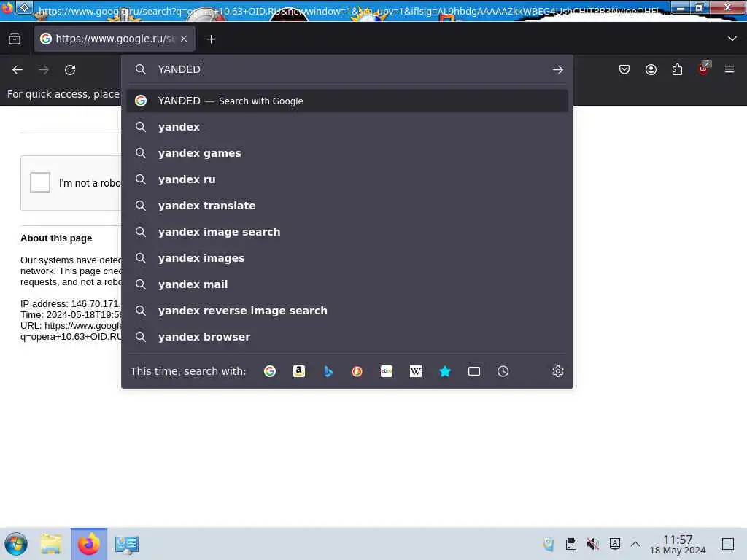Image resolution: width=747 pixels, height=560 pixels.
Task: Open a new tab with plus button
Action: tap(211, 39)
